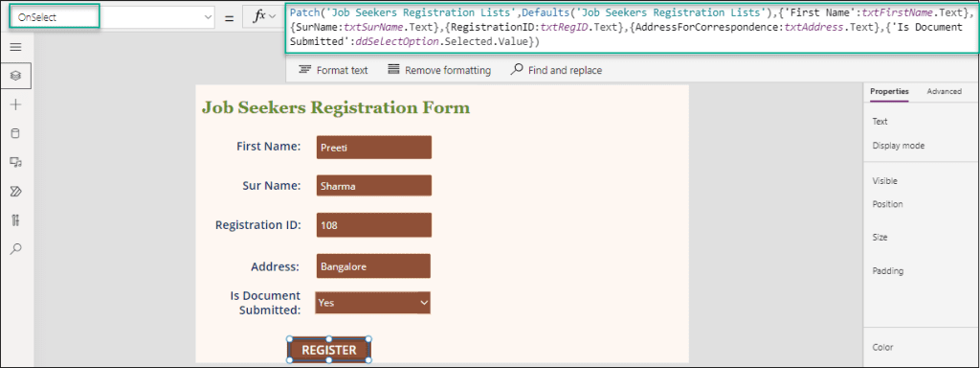Open the Variables tools icon
The height and width of the screenshot is (368, 980).
[16, 219]
